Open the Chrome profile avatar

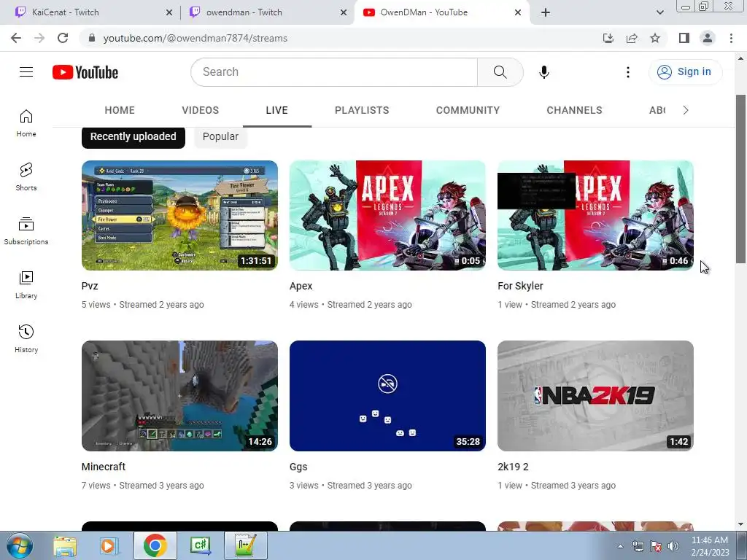[708, 38]
